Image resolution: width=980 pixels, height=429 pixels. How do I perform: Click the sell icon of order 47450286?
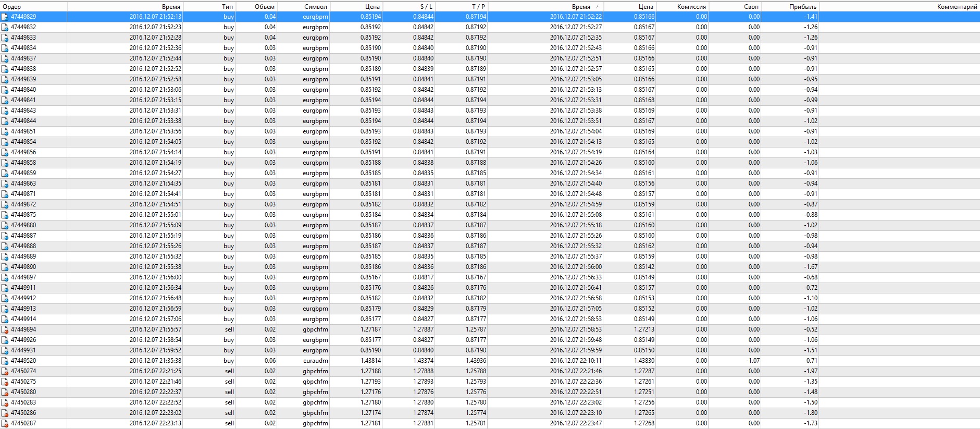(5, 413)
